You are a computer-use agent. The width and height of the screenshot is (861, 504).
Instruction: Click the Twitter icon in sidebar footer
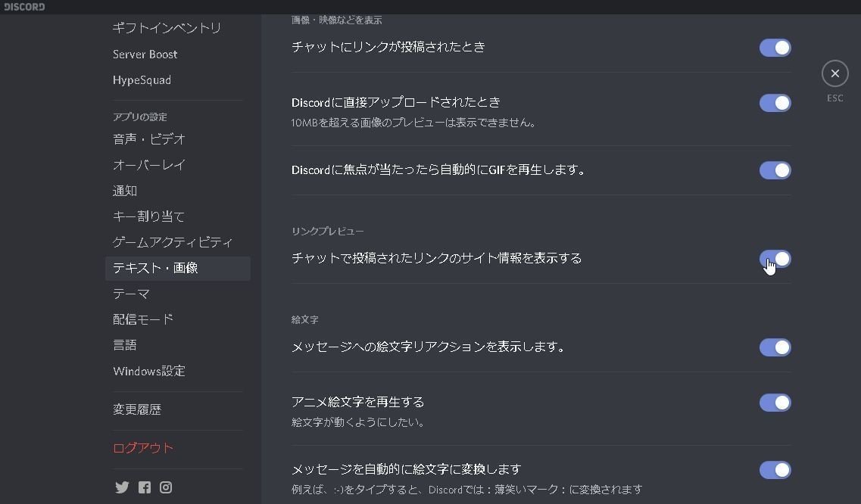click(122, 487)
